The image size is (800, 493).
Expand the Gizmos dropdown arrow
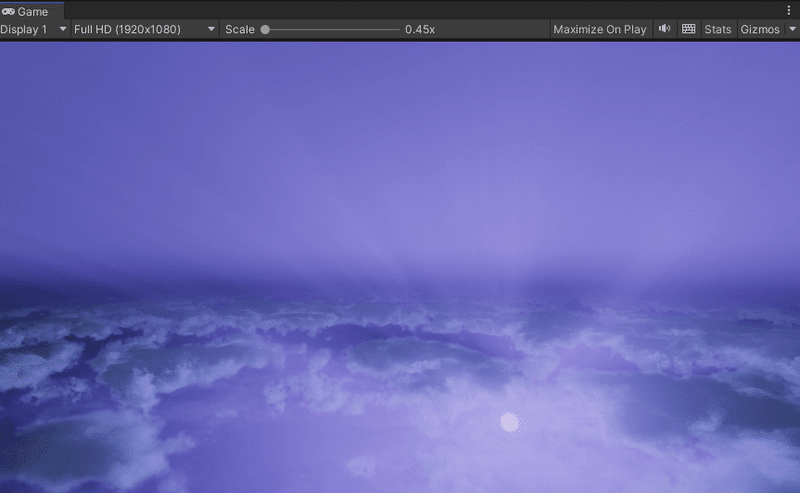pyautogui.click(x=792, y=29)
